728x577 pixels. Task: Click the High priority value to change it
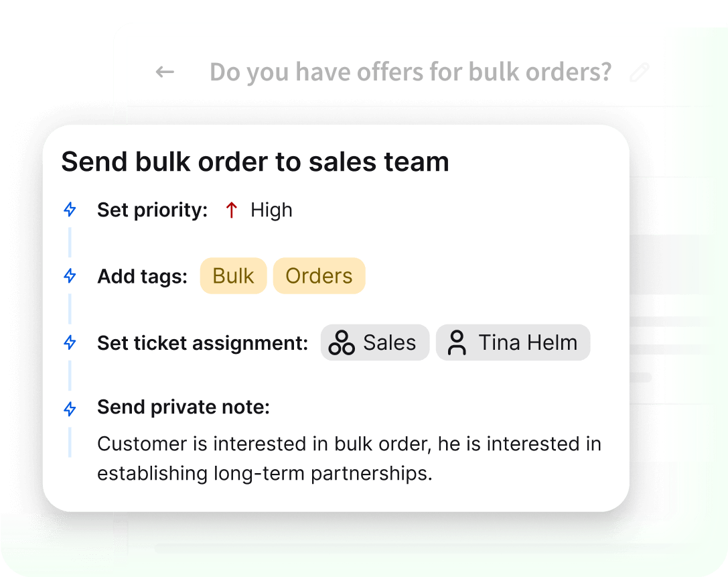271,210
